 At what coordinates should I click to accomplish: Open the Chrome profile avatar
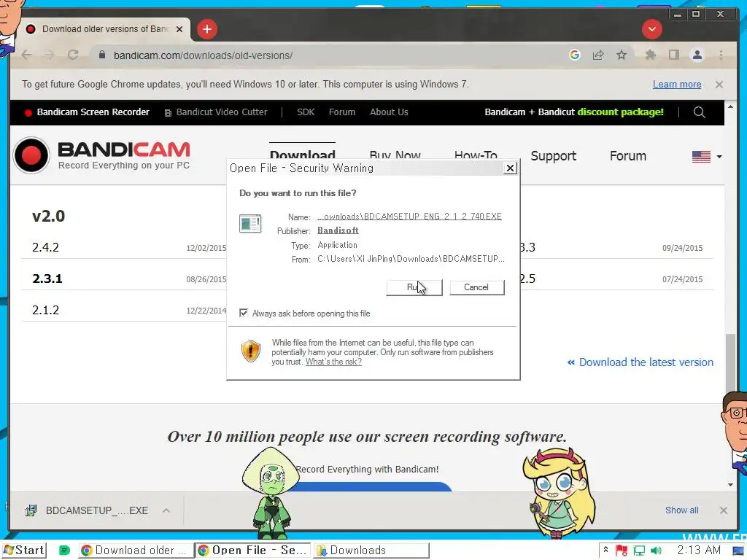[697, 55]
